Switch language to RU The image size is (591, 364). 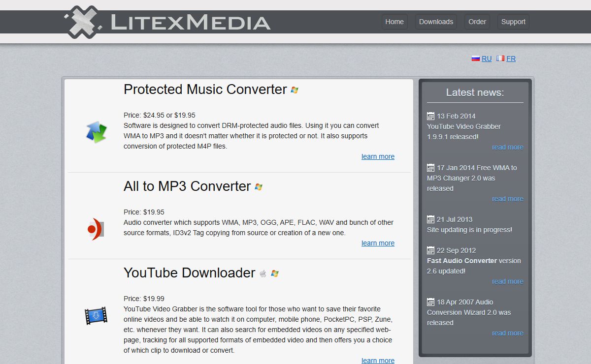point(487,59)
